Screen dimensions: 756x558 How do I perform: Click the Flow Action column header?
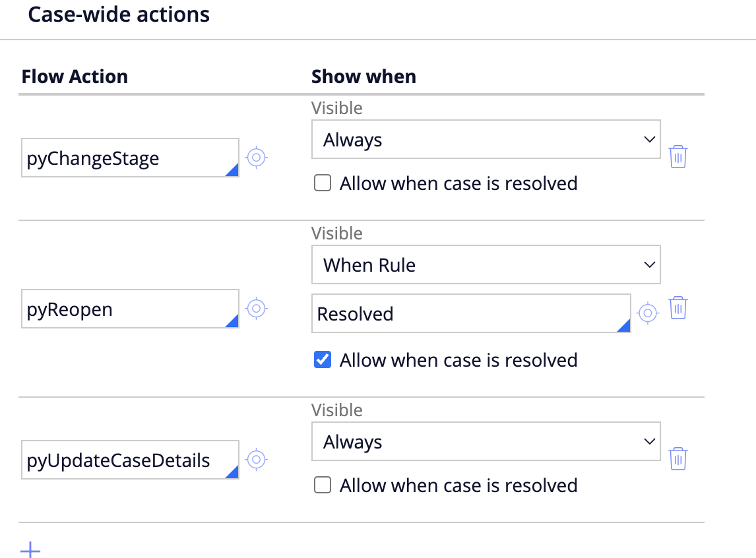pyautogui.click(x=75, y=77)
